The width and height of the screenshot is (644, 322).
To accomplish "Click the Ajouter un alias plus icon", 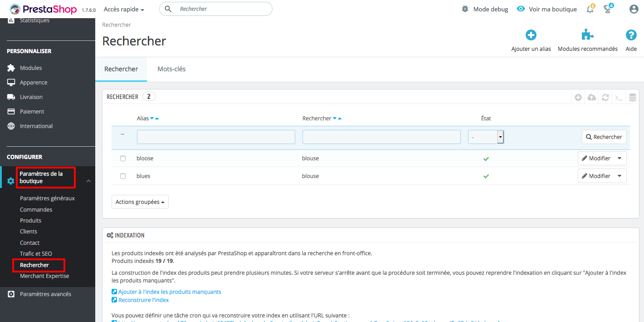I will coord(531,35).
